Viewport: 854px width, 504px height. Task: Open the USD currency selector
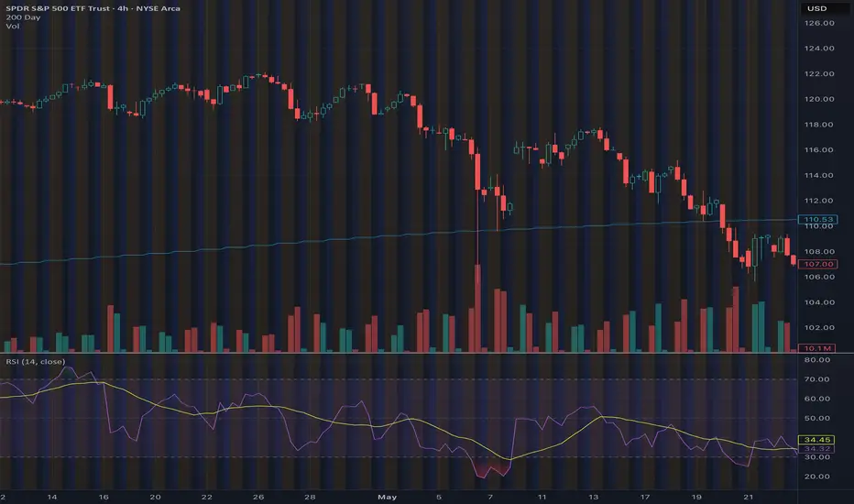[817, 8]
